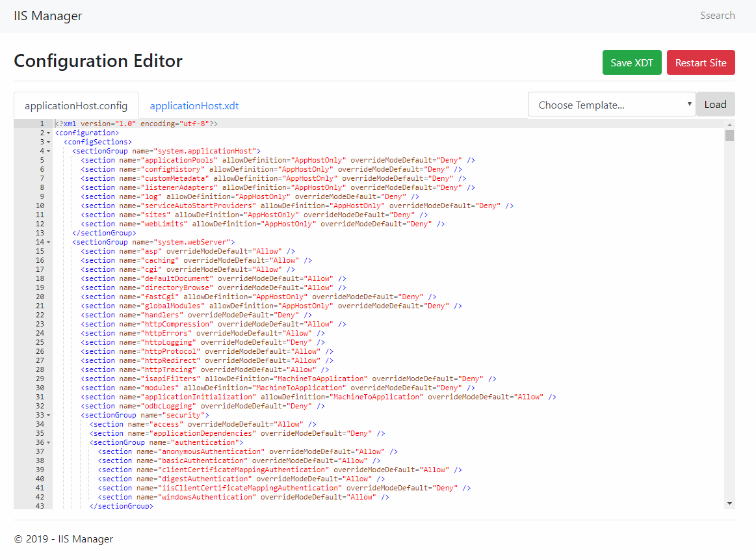The image size is (756, 560).
Task: Click the applicationPools section line
Action: 278,160
